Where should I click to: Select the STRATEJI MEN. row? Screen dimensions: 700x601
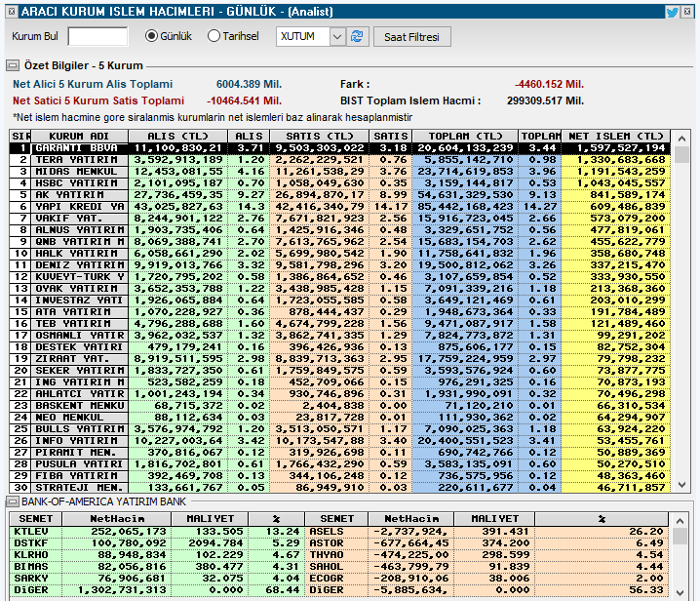click(339, 488)
